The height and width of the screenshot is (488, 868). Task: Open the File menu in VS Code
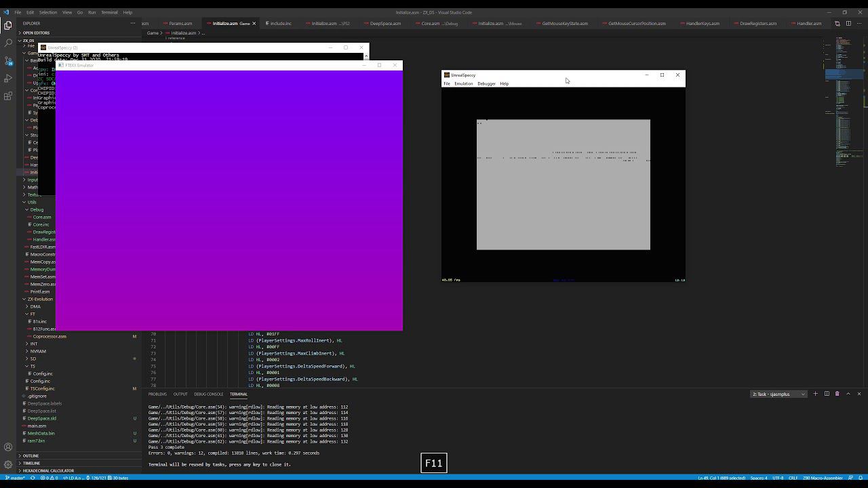pos(18,12)
